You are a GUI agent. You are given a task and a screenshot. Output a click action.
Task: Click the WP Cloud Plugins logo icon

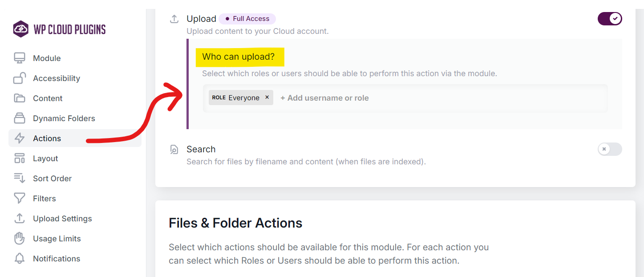[20, 29]
